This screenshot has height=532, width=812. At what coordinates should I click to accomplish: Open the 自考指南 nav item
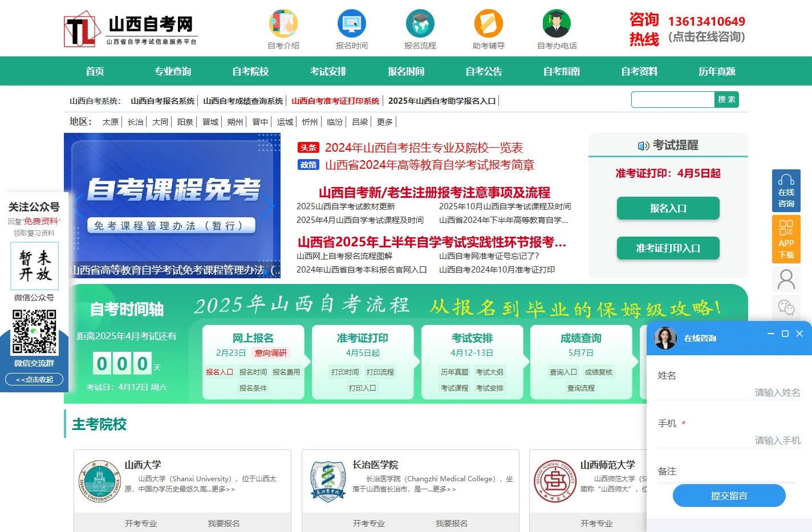(562, 71)
